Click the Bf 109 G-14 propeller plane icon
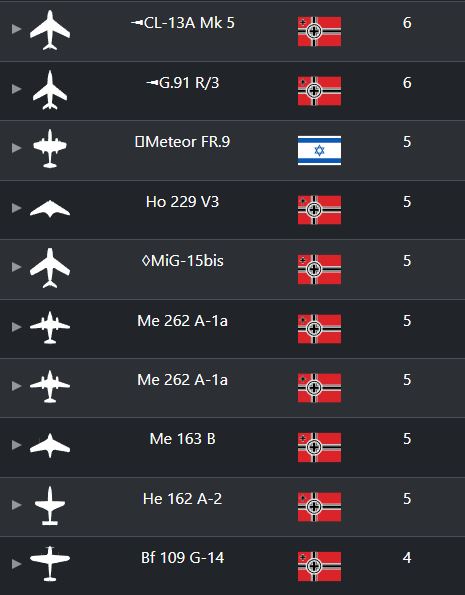 (50, 564)
